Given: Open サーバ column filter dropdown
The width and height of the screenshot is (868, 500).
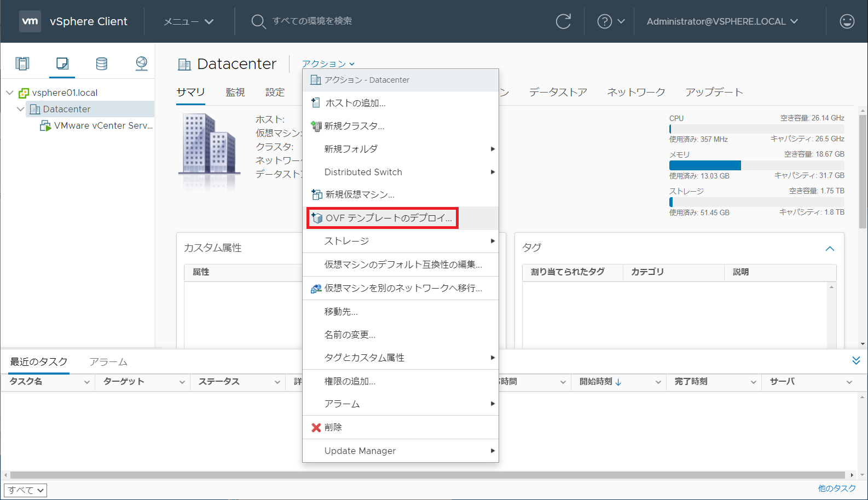Looking at the screenshot, I should 849,382.
